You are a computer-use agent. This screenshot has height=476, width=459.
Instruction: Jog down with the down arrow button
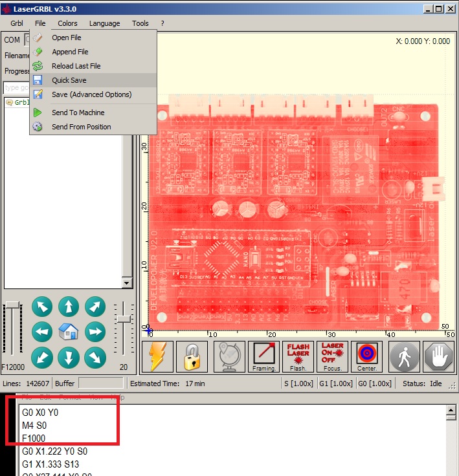coord(69,358)
